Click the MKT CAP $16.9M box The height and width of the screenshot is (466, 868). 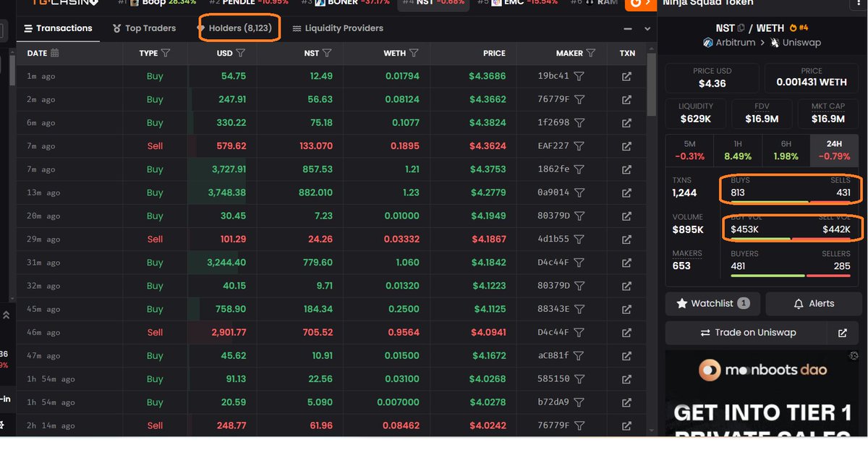click(x=828, y=113)
